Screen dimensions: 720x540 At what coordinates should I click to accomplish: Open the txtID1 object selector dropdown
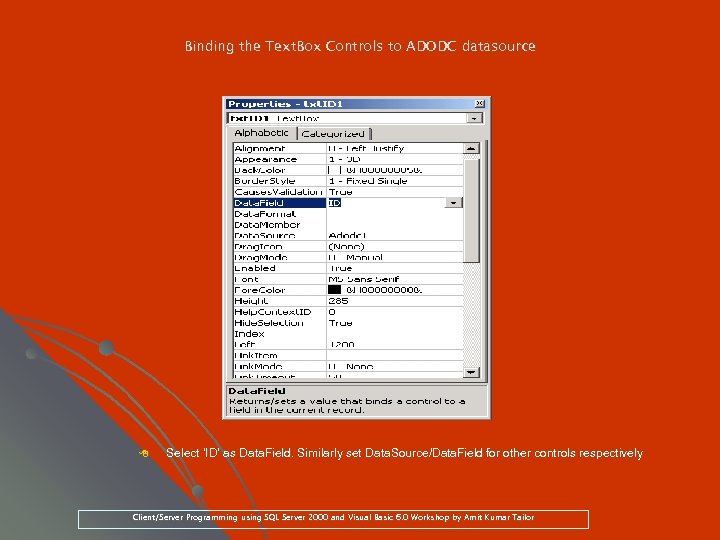pyautogui.click(x=474, y=118)
